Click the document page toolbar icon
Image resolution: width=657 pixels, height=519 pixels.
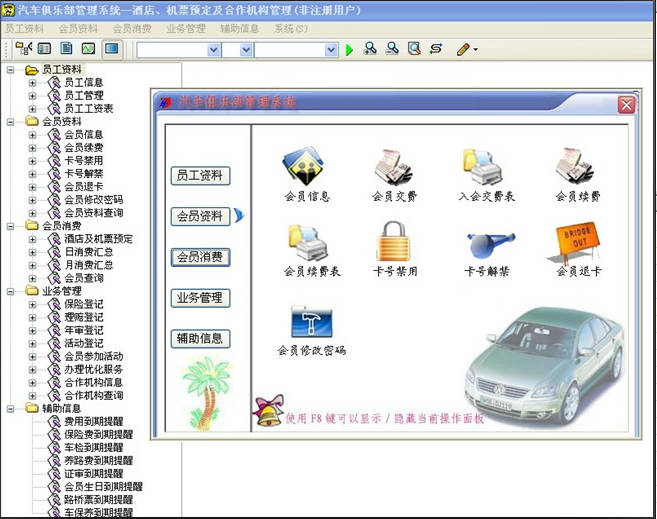66,49
